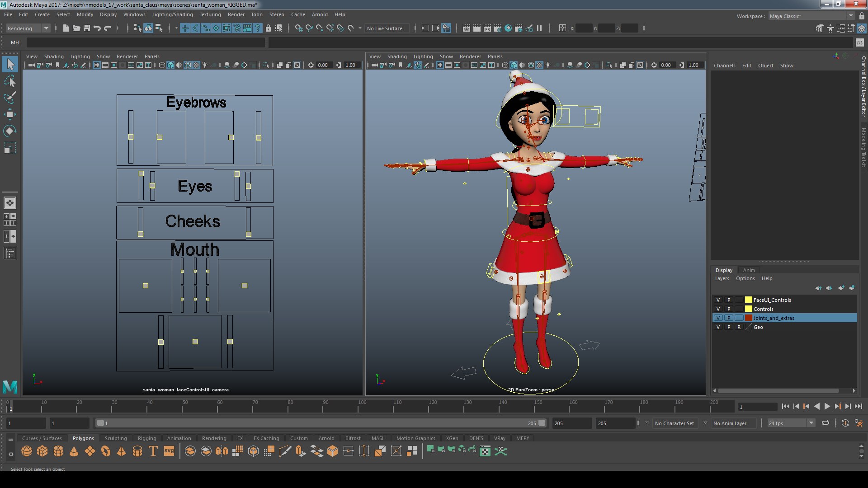Open Layers menu in layer editor
868x488 pixels.
[x=722, y=279]
